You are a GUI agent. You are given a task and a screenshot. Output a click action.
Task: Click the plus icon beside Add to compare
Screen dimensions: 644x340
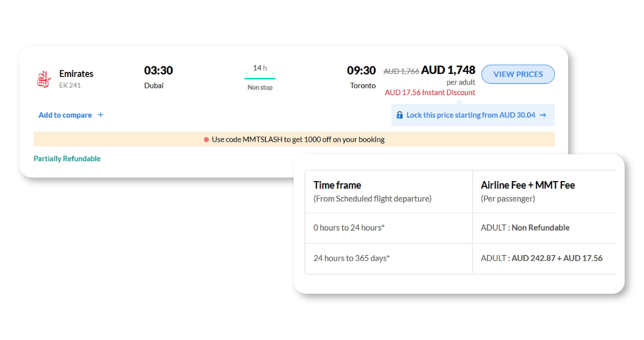pos(101,115)
